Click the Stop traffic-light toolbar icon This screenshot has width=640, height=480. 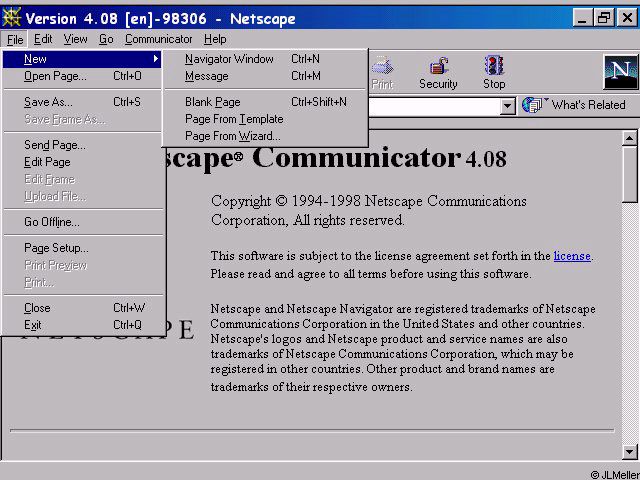point(494,65)
